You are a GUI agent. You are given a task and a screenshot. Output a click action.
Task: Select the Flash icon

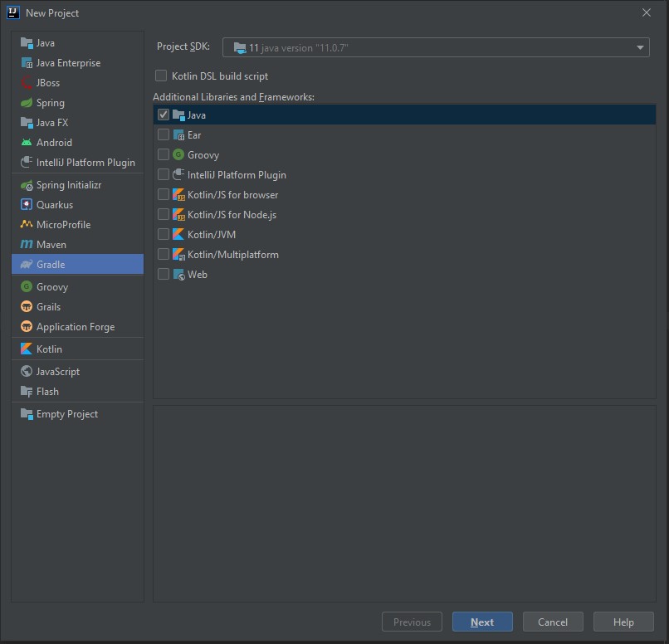[x=27, y=392]
